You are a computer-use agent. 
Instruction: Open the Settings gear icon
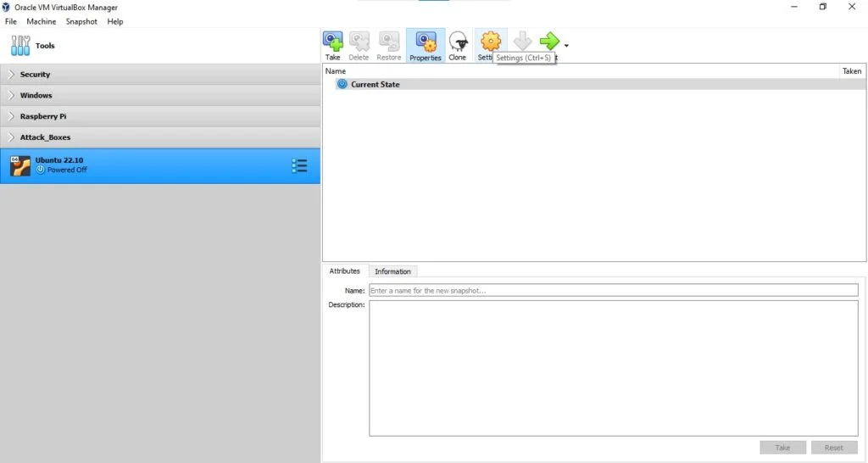[x=491, y=41]
